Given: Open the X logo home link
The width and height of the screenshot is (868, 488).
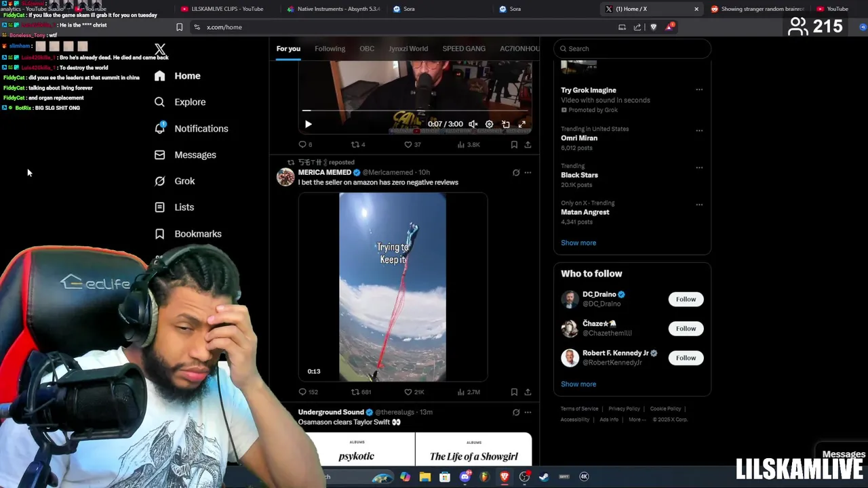Looking at the screenshot, I should pyautogui.click(x=160, y=49).
